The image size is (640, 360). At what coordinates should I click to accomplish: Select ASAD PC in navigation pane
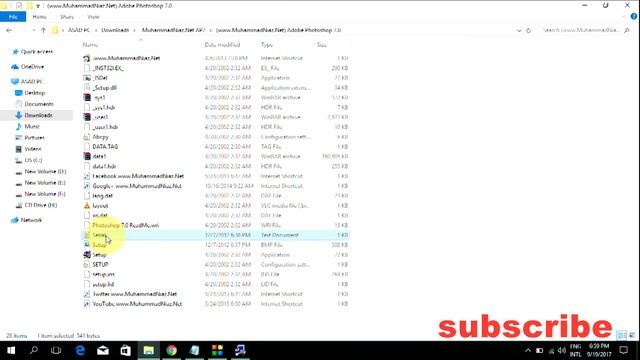pyautogui.click(x=32, y=82)
